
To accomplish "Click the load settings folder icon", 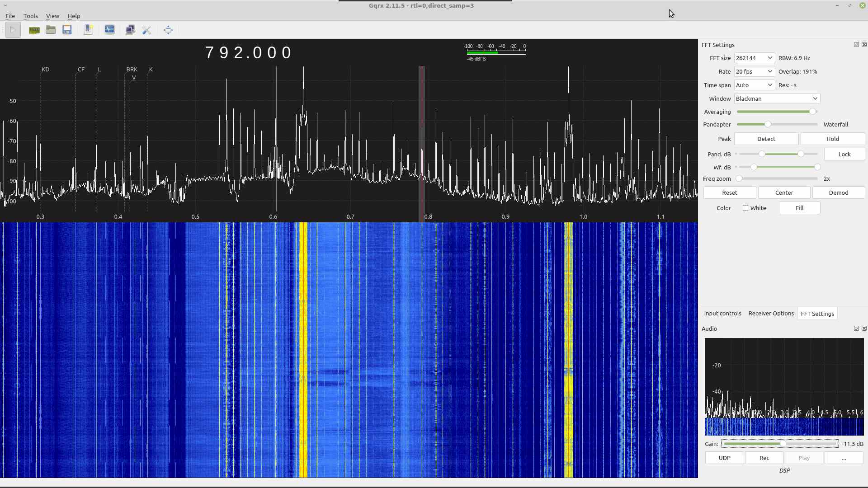I will point(51,30).
